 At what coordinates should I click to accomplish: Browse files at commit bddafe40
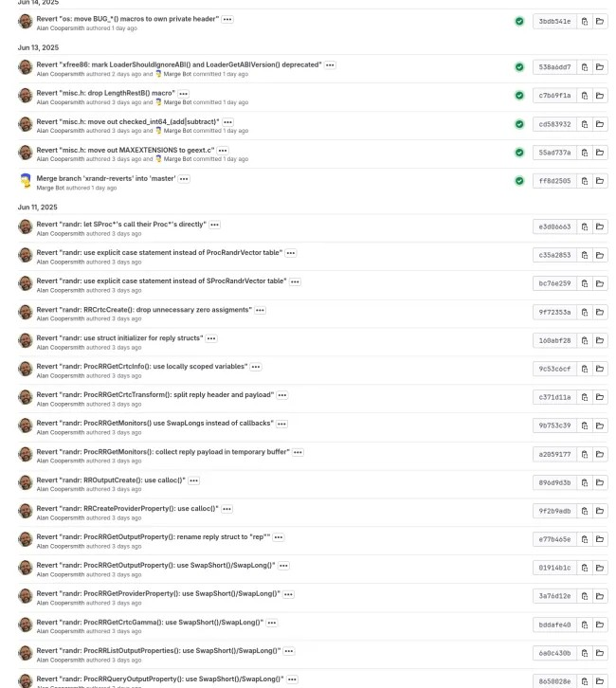click(x=600, y=625)
